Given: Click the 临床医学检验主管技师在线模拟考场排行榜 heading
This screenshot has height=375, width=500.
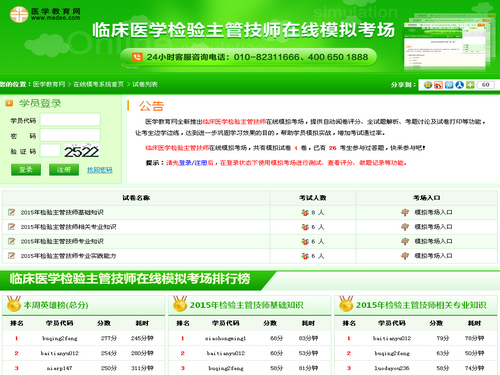Looking at the screenshot, I should [x=130, y=279].
